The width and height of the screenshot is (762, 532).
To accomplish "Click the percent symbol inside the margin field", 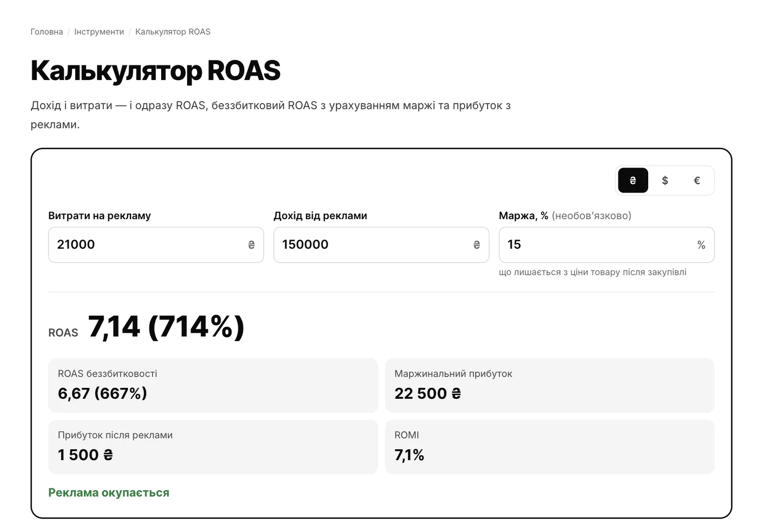I will 702,245.
